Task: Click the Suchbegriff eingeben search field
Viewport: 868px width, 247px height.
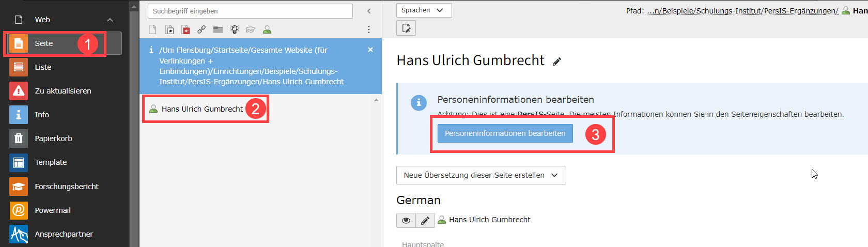Action: coord(250,11)
